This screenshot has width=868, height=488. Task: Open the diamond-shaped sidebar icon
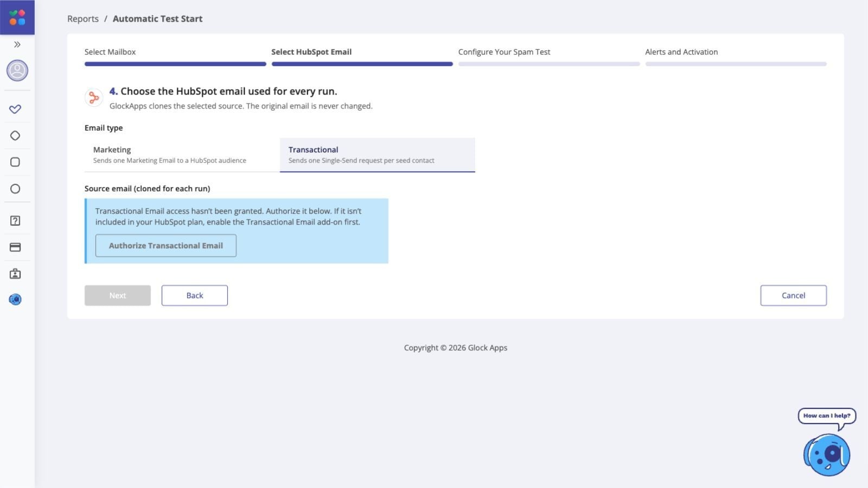(x=15, y=136)
